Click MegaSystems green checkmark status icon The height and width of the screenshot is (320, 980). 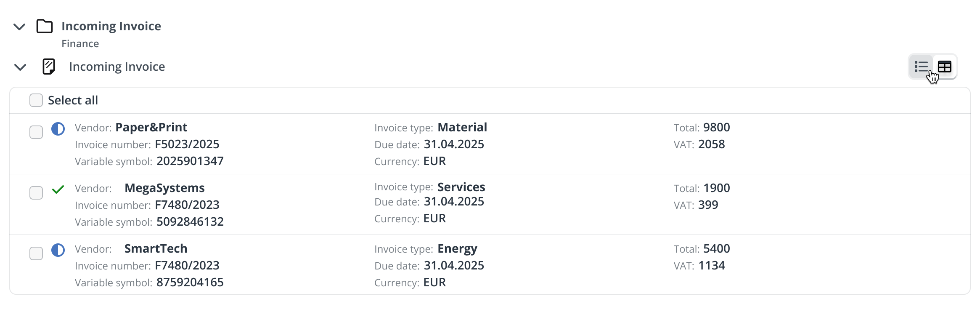click(58, 189)
